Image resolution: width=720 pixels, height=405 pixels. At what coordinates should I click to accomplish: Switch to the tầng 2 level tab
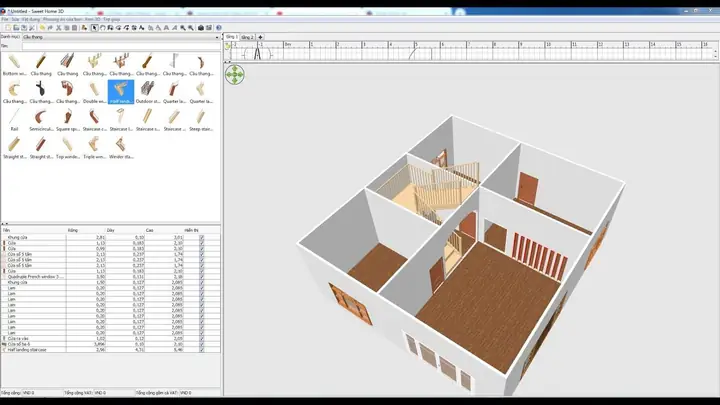point(247,37)
